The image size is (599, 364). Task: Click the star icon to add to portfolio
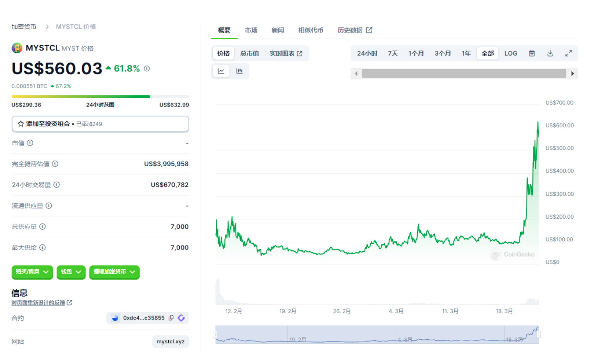[21, 124]
